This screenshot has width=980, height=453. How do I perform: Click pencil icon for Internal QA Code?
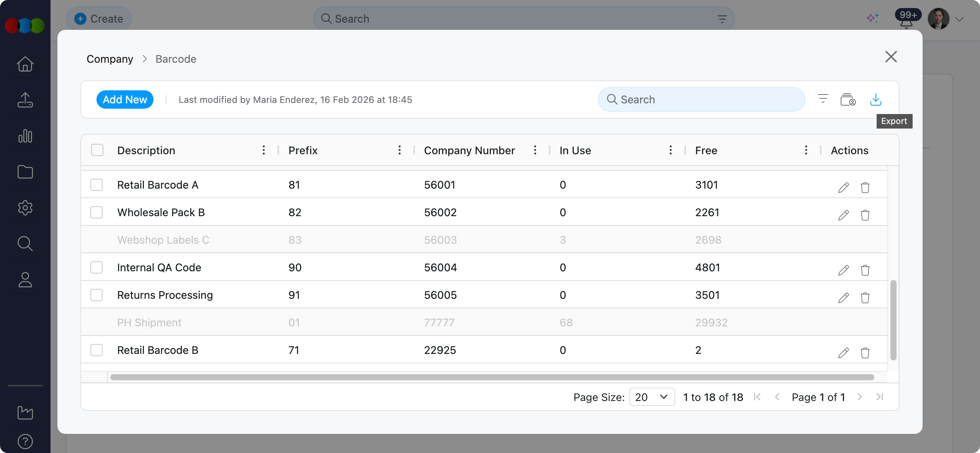[x=843, y=270]
